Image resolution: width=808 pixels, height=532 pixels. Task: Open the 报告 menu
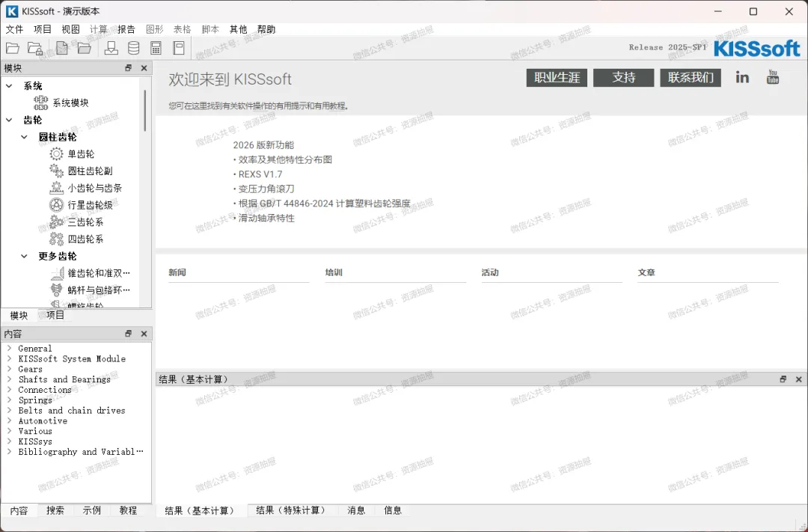pyautogui.click(x=126, y=29)
